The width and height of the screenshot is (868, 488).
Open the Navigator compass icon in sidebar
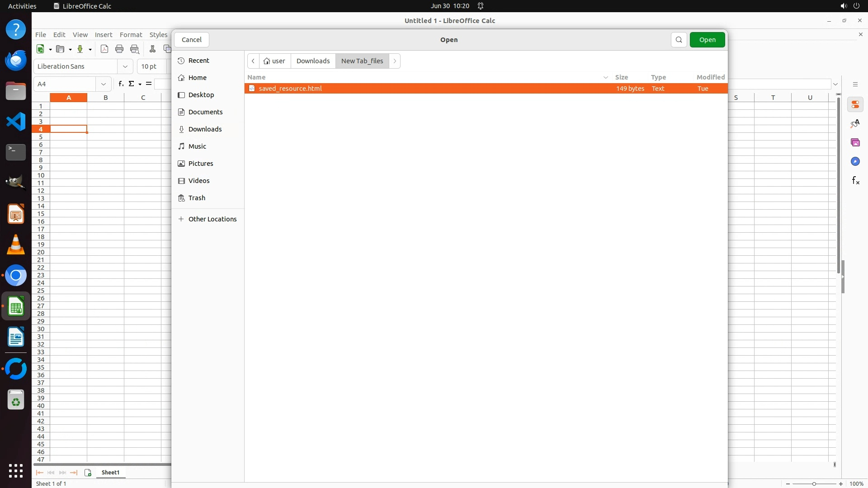[x=855, y=162]
